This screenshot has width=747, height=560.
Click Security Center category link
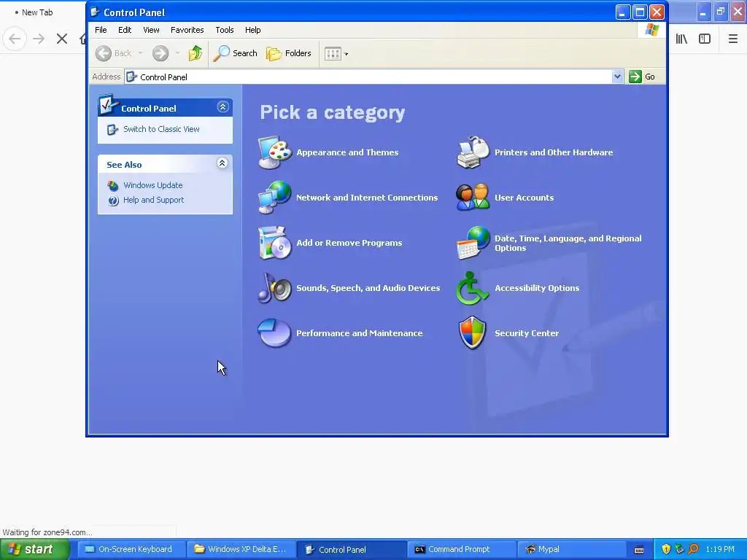pos(527,333)
